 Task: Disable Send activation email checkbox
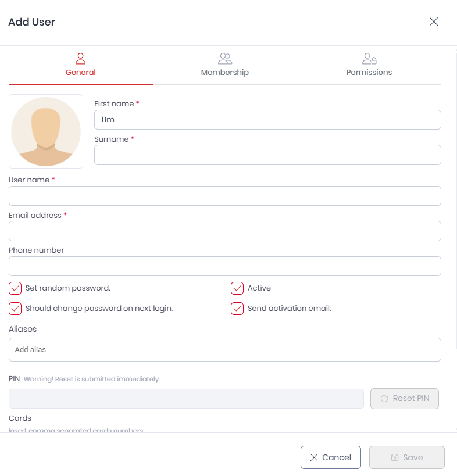tap(237, 309)
